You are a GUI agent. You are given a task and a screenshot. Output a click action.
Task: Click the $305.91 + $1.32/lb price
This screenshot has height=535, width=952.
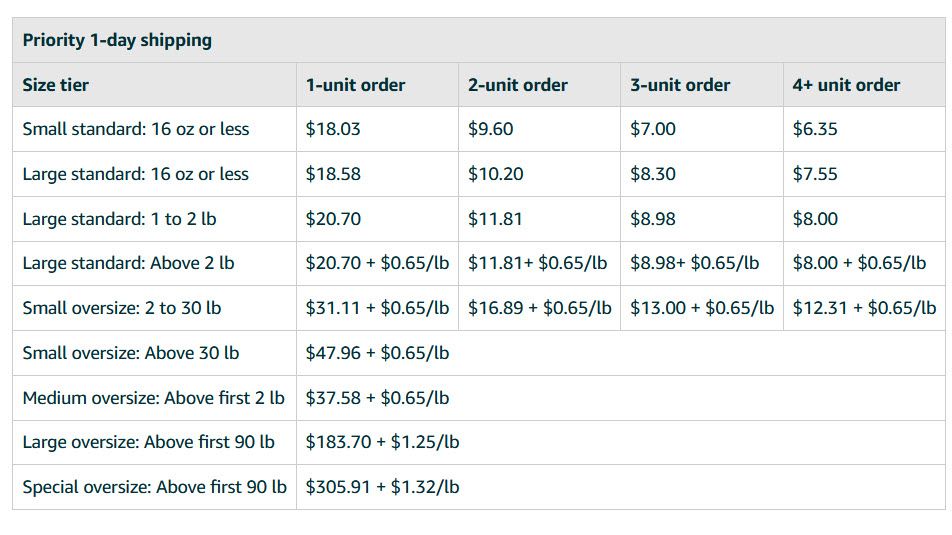point(382,487)
